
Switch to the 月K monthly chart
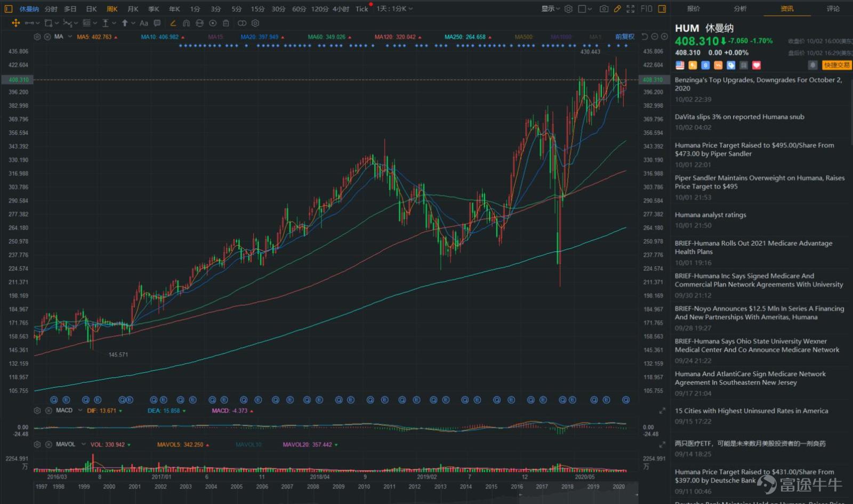(133, 9)
